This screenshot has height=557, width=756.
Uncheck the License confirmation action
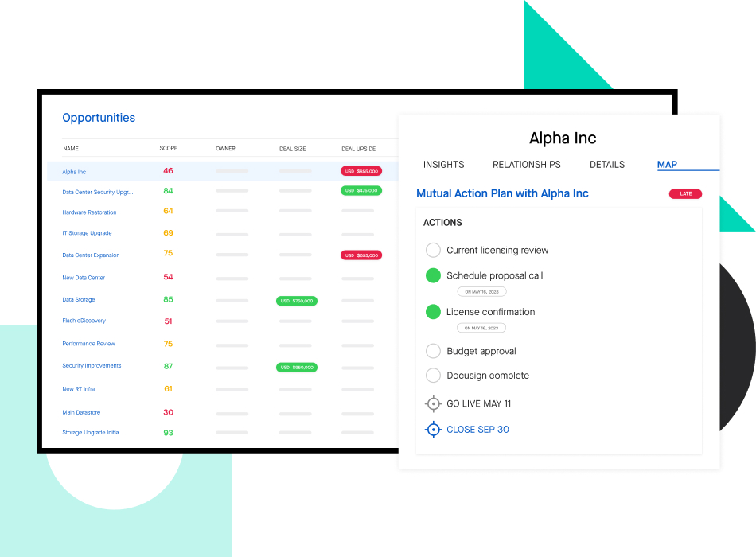(x=433, y=312)
